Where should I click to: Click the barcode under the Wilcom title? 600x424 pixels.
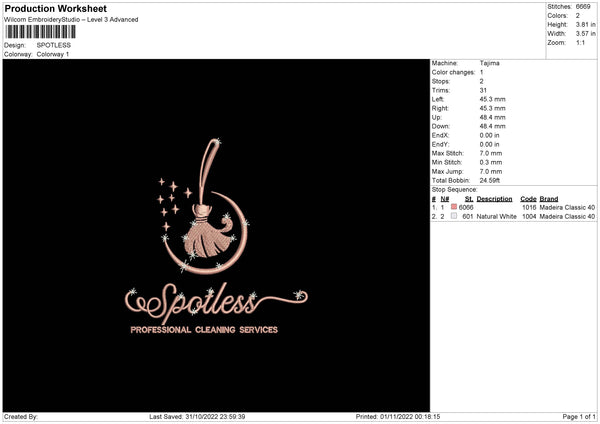pos(40,32)
